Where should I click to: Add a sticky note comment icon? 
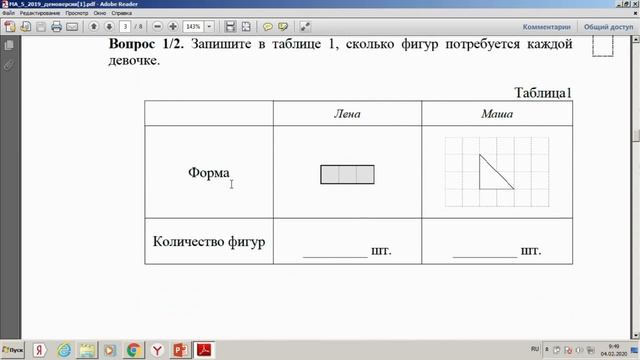click(268, 27)
